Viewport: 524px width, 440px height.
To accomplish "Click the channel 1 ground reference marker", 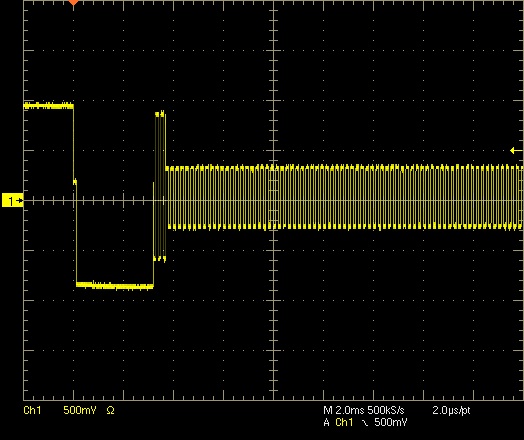I will coord(13,200).
